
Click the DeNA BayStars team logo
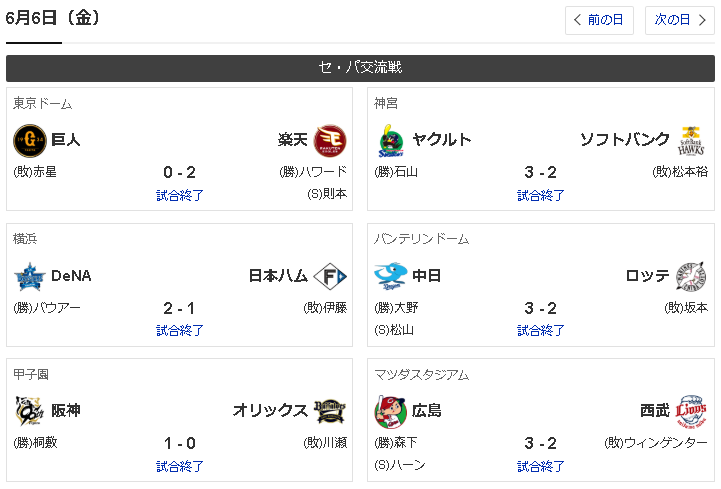[x=29, y=276]
